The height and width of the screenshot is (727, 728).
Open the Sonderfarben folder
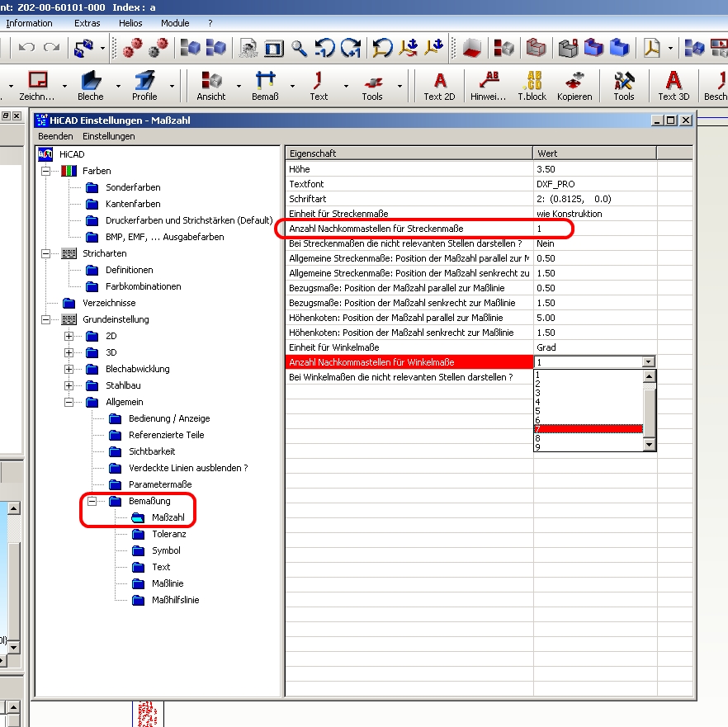pyautogui.click(x=133, y=187)
